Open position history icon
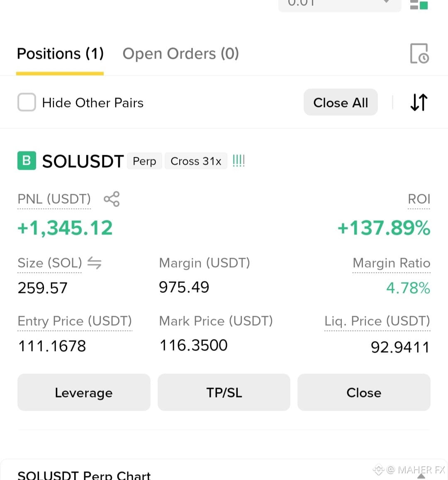448x480 pixels. tap(419, 54)
